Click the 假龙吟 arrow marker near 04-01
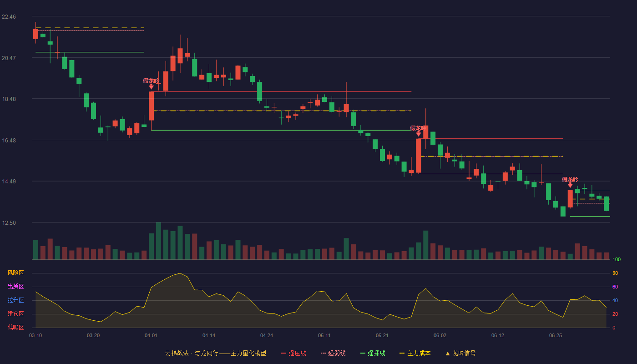Screen dimensions: 637x364 [x=151, y=86]
